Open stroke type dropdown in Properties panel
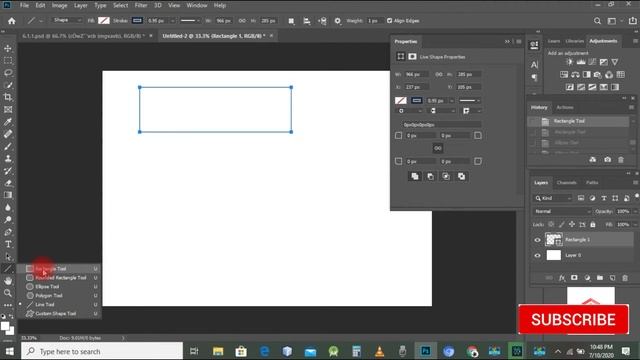Image resolution: width=640 pixels, height=360 pixels. tap(470, 100)
